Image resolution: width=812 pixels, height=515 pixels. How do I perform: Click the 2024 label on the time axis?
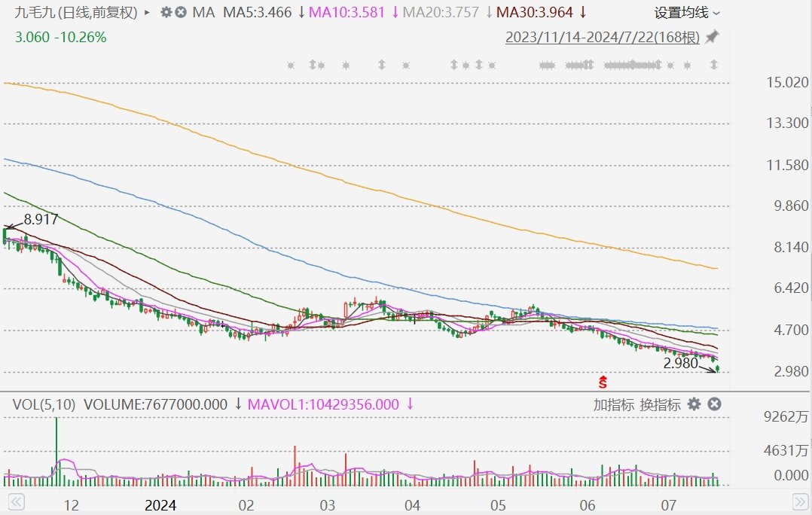coord(160,504)
